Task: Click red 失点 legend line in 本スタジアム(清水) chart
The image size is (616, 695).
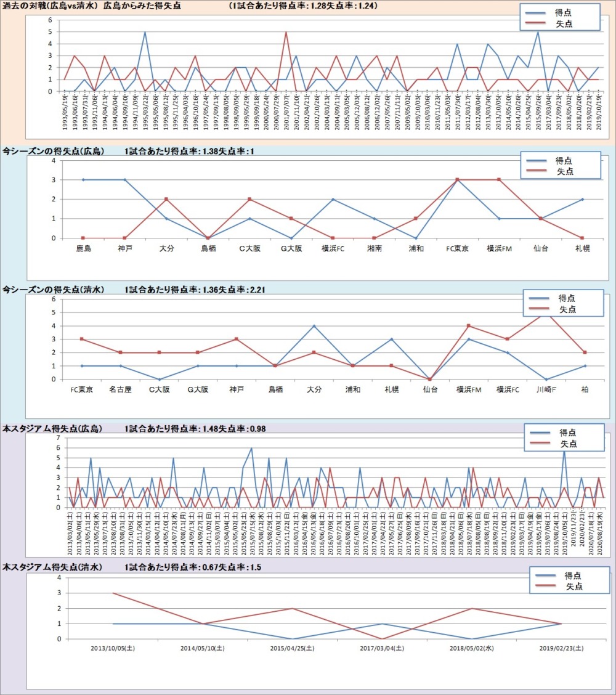Action: pos(546,587)
